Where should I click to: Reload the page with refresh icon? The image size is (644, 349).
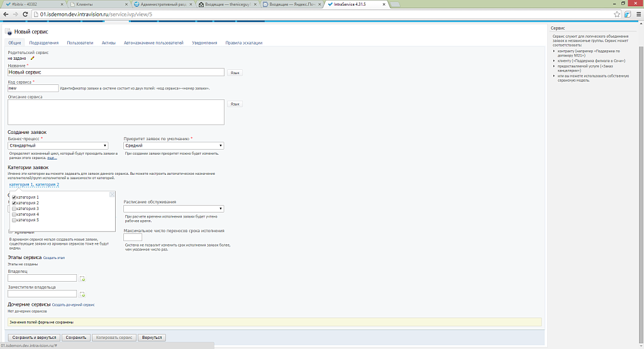(x=25, y=14)
